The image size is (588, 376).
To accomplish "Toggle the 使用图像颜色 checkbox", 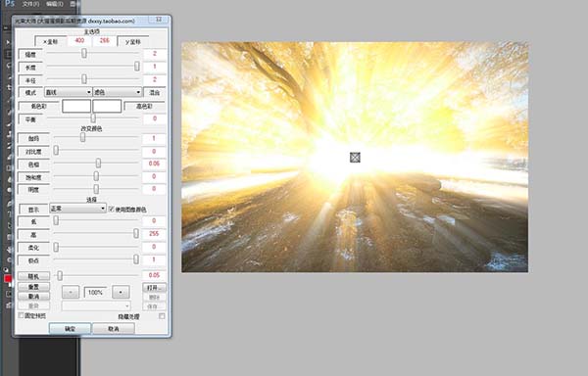I will (112, 209).
